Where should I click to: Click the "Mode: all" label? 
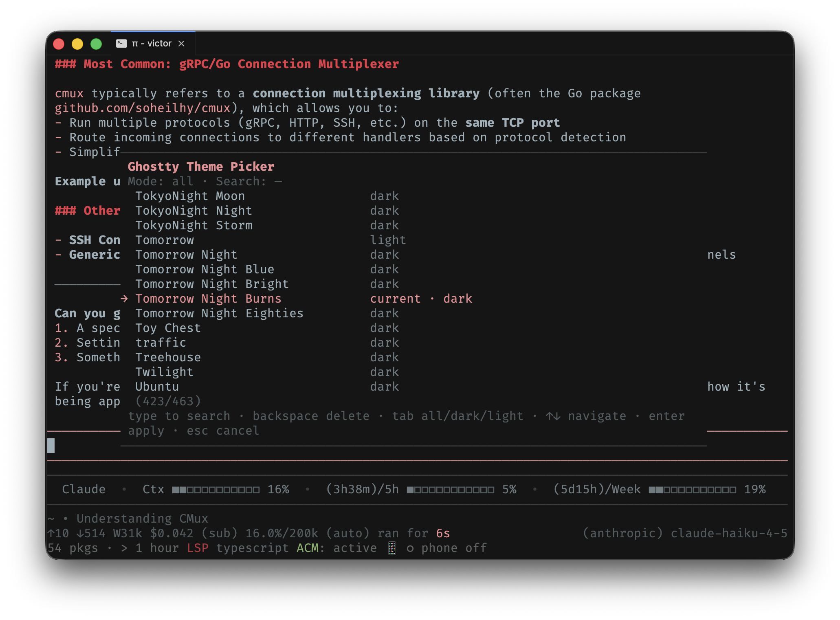click(161, 182)
